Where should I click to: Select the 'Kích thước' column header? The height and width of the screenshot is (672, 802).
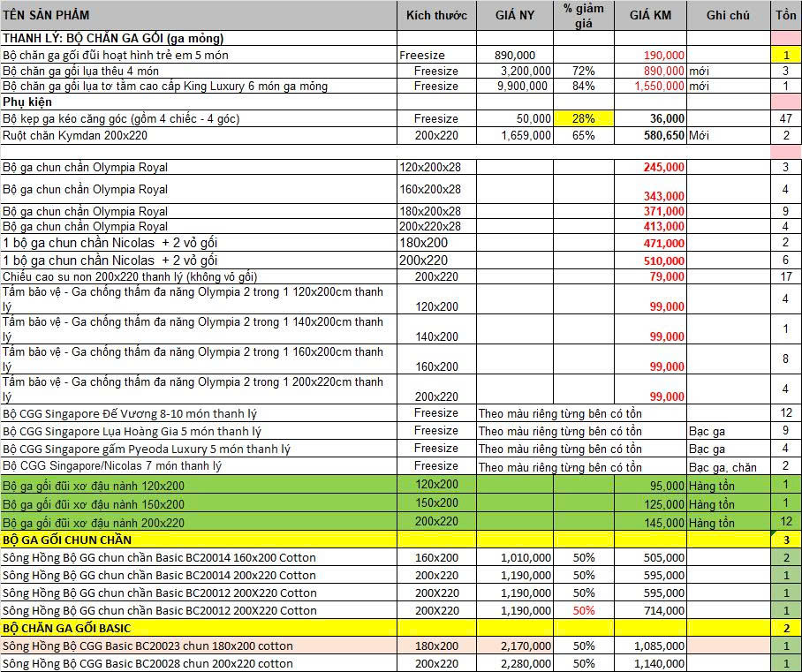pos(437,15)
